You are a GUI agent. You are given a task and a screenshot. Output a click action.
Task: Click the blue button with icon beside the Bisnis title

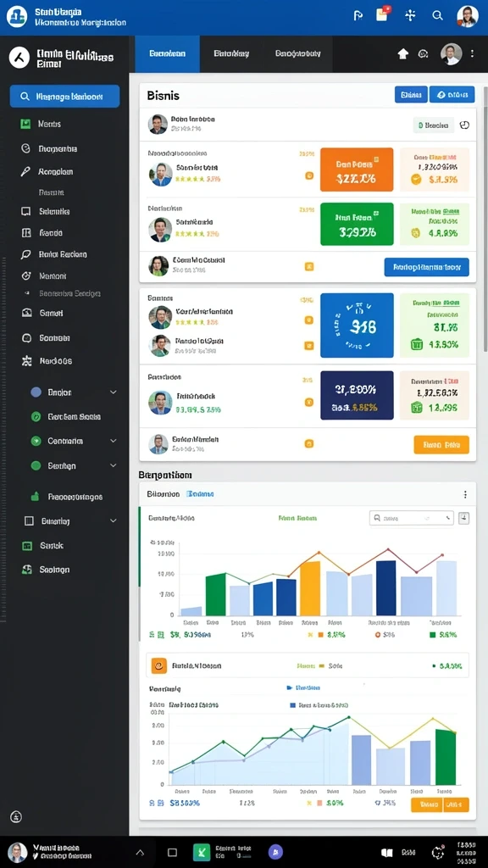tap(452, 95)
